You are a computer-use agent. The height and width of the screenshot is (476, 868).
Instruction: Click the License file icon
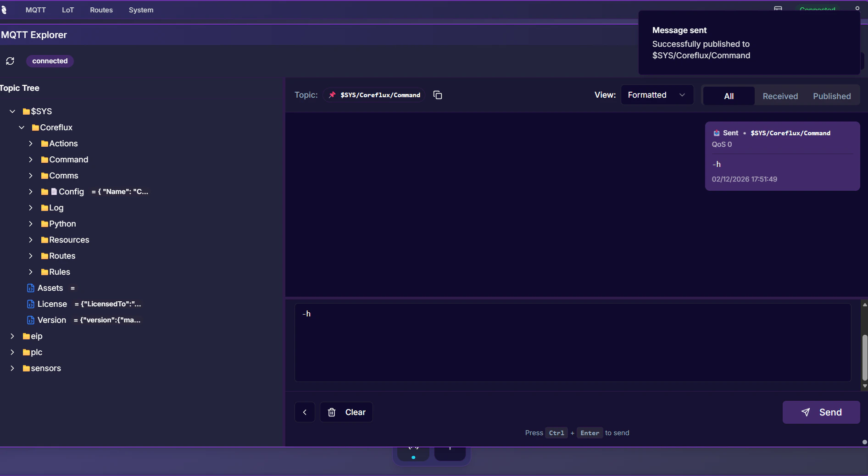[31, 304]
